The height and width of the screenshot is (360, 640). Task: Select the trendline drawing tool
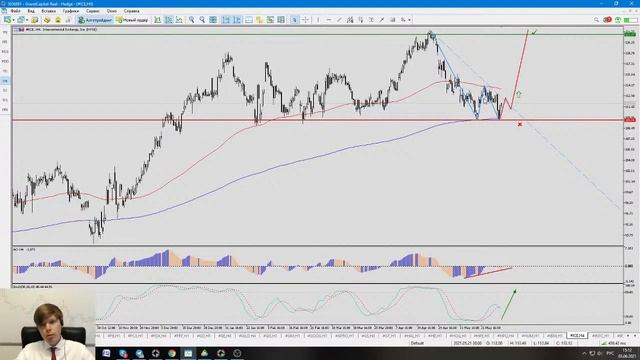[x=339, y=20]
